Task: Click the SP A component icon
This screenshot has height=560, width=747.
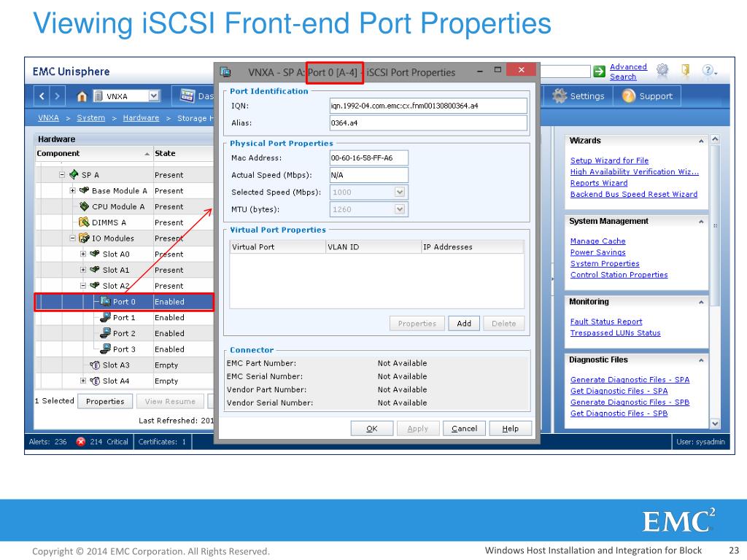Action: [x=74, y=175]
